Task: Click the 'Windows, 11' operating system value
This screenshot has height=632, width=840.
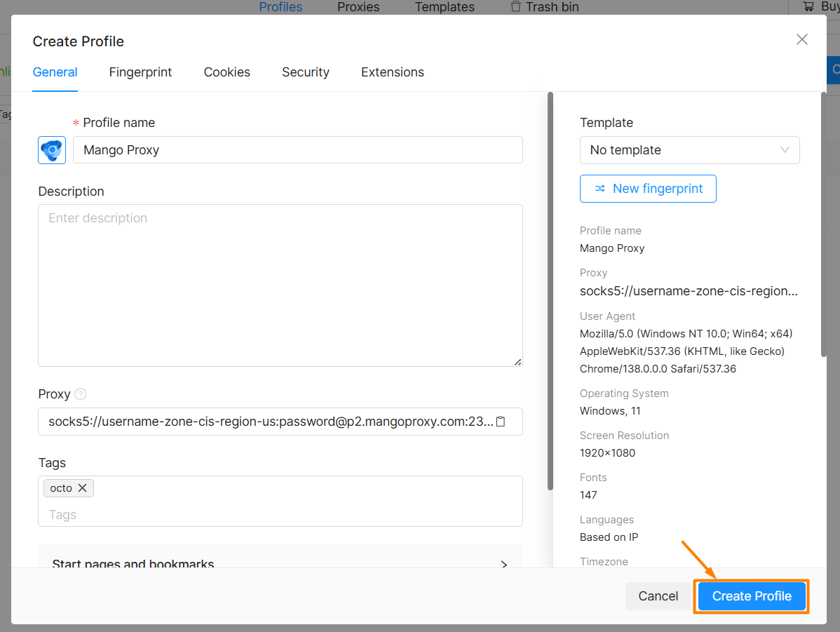Action: 609,411
